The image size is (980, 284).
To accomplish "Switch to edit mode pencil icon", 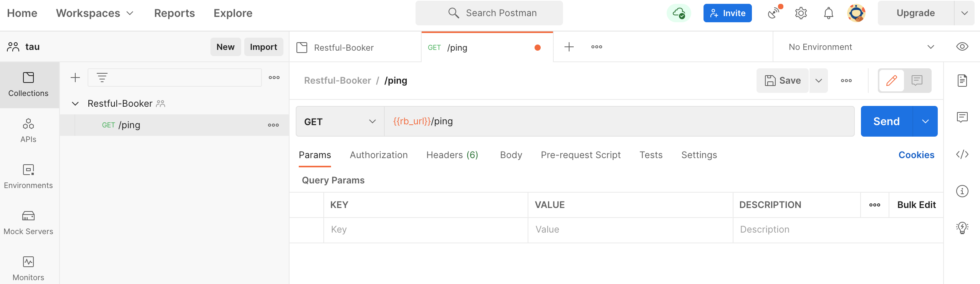I will 892,81.
